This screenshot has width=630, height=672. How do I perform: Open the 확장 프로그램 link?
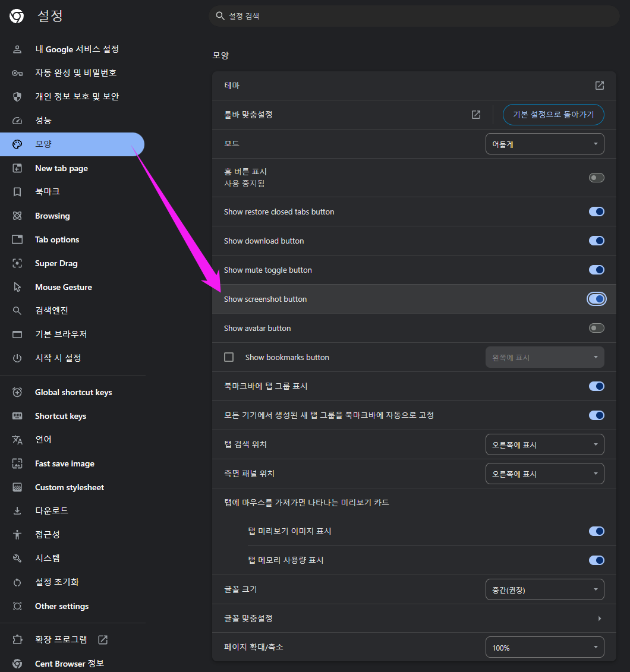coord(72,639)
